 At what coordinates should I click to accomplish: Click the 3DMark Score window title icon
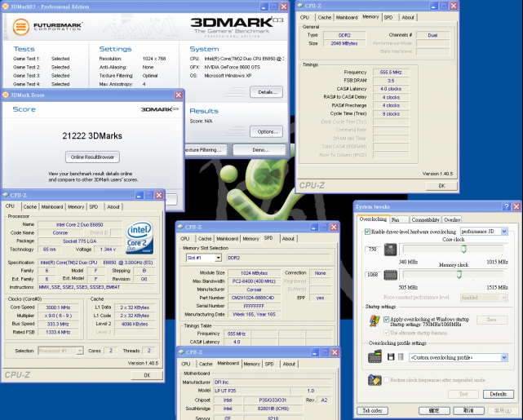(6, 95)
